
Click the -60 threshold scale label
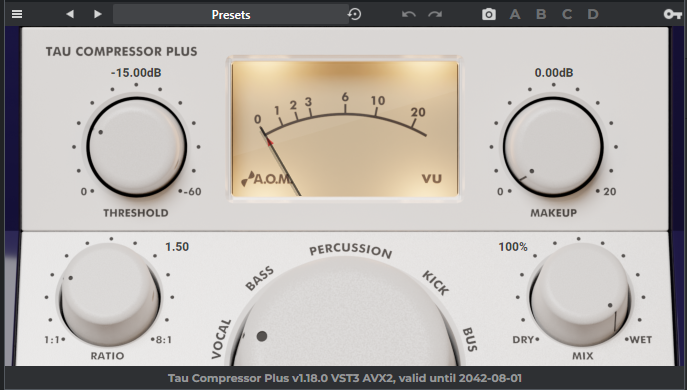(192, 191)
